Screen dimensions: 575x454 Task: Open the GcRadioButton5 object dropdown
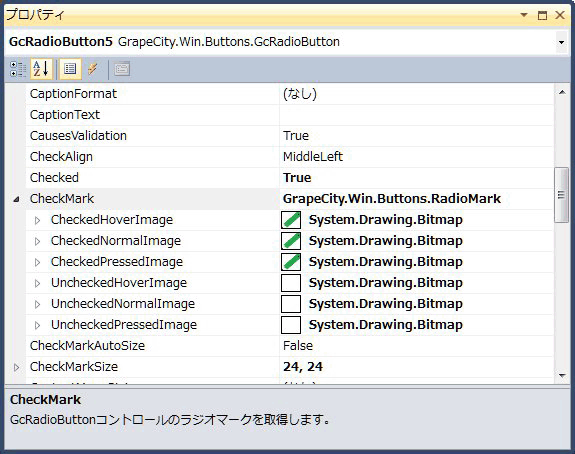click(x=561, y=42)
